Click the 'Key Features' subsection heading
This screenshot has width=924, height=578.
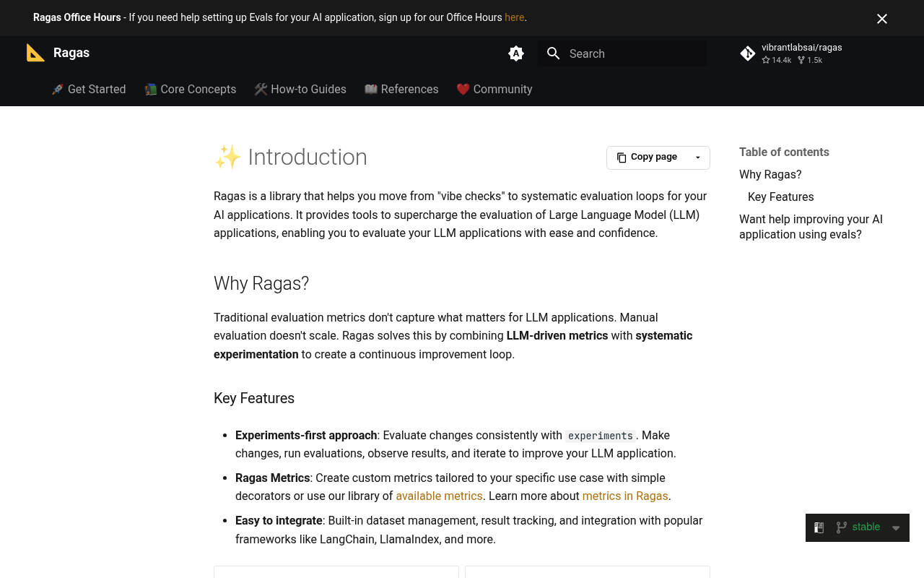(254, 398)
